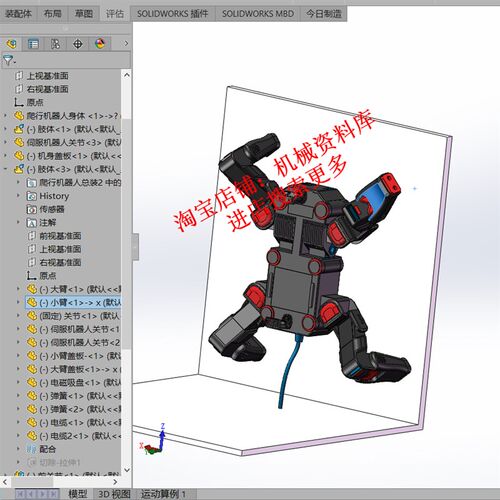
Task: Select the suppressed 切除-拉伸1 feature
Action: click(x=60, y=462)
